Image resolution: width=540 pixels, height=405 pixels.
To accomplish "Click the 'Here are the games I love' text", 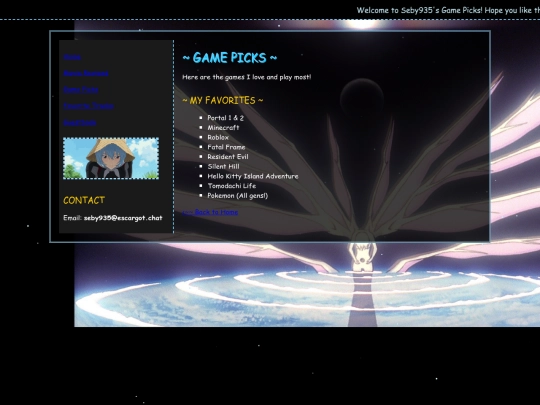I will click(x=247, y=77).
